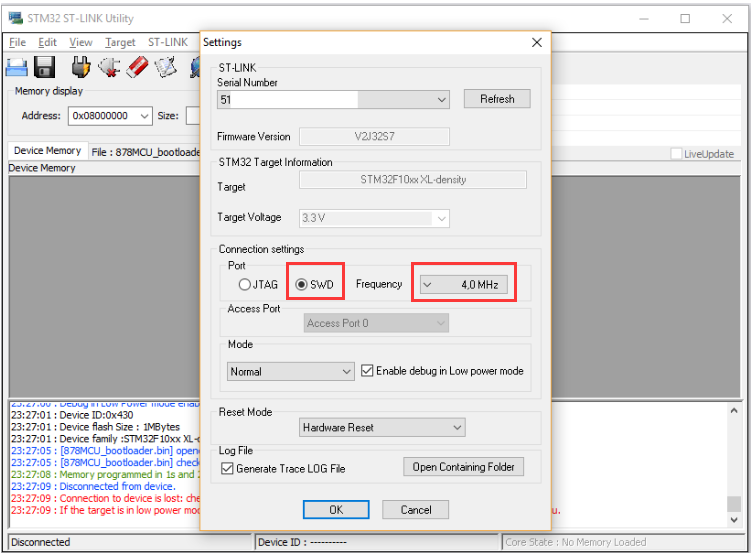Select the SWD port radio button

302,285
